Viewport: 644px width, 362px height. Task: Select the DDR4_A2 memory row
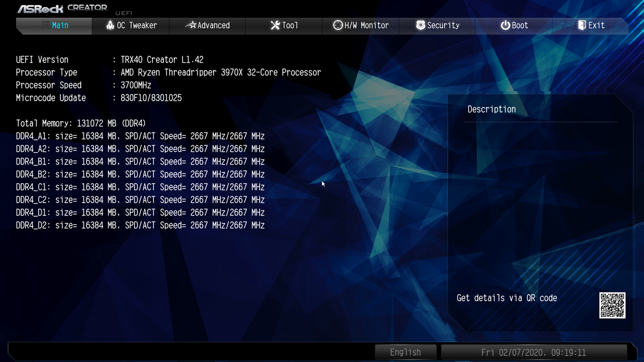coord(140,149)
